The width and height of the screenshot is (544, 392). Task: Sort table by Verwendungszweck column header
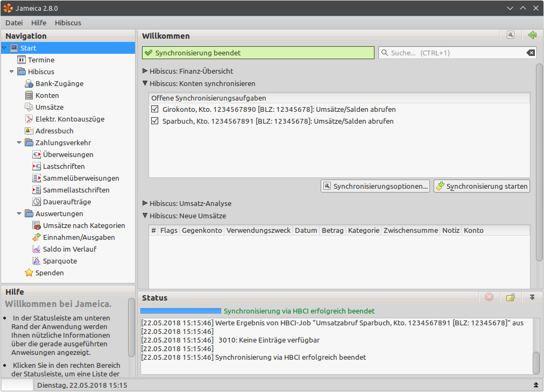258,230
